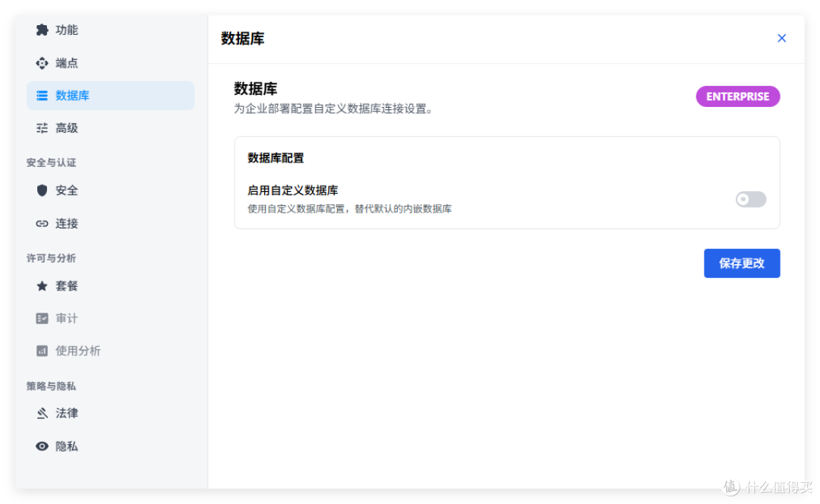Viewport: 820px width, 504px height.
Task: Open the 使用分析 page
Action: 110,351
